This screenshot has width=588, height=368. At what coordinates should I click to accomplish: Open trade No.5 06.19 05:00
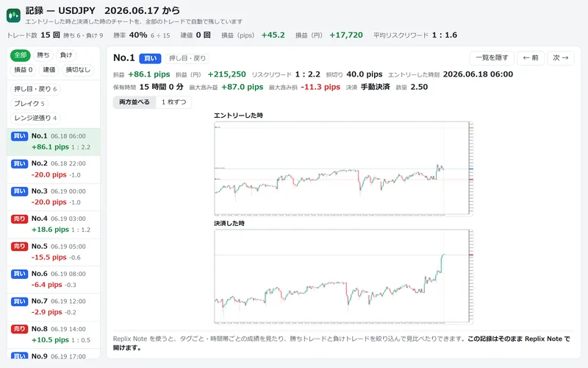pyautogui.click(x=54, y=252)
